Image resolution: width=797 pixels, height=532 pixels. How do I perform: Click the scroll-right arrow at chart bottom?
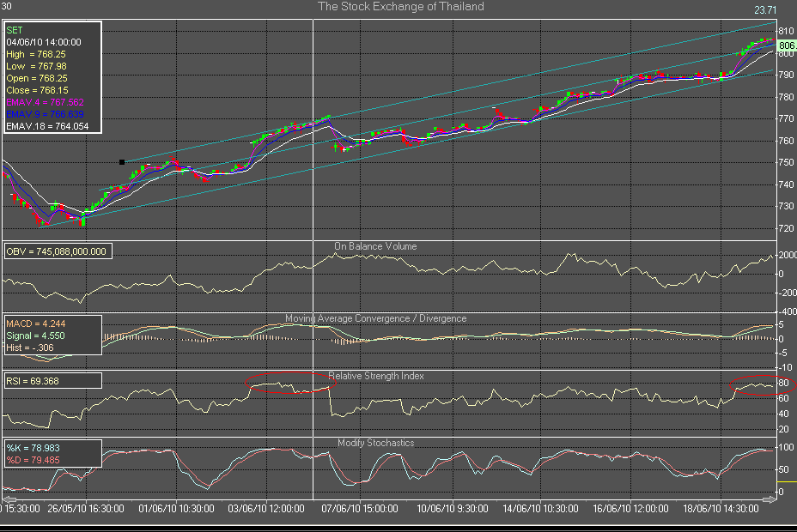[770, 500]
